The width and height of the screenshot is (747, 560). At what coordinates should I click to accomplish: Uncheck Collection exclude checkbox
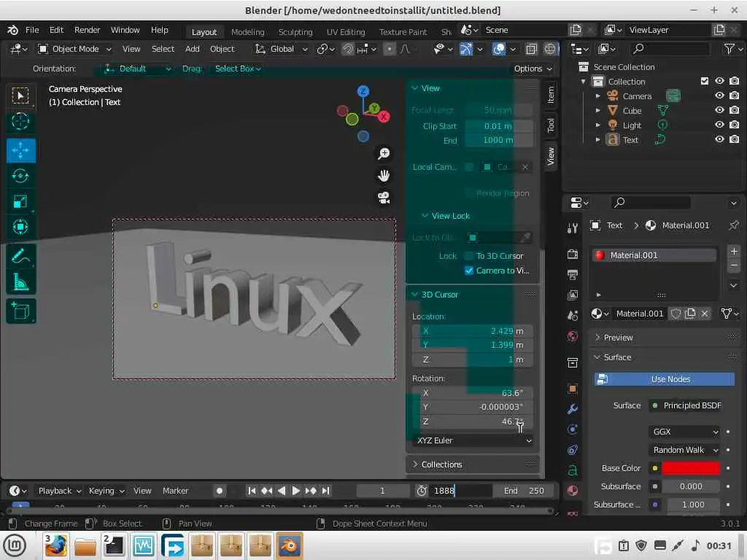(705, 81)
